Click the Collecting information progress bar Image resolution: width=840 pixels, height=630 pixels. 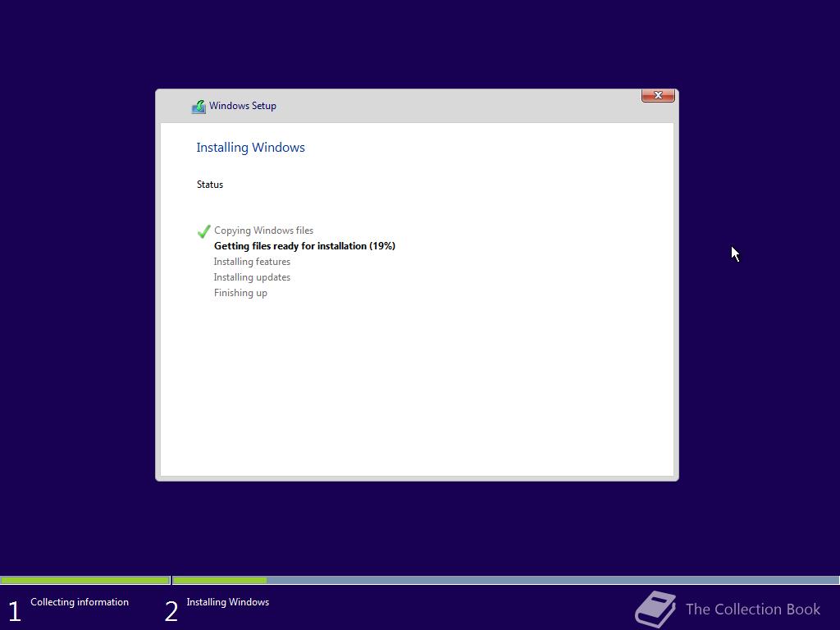click(85, 580)
